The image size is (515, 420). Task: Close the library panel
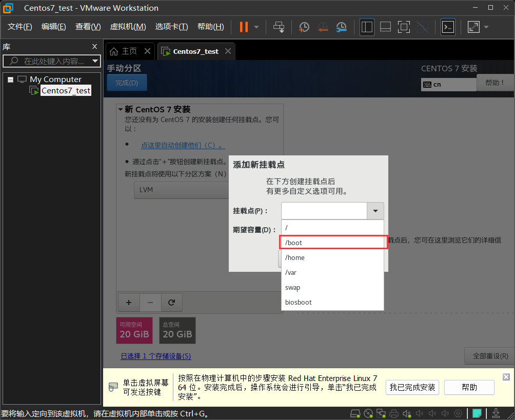point(94,47)
